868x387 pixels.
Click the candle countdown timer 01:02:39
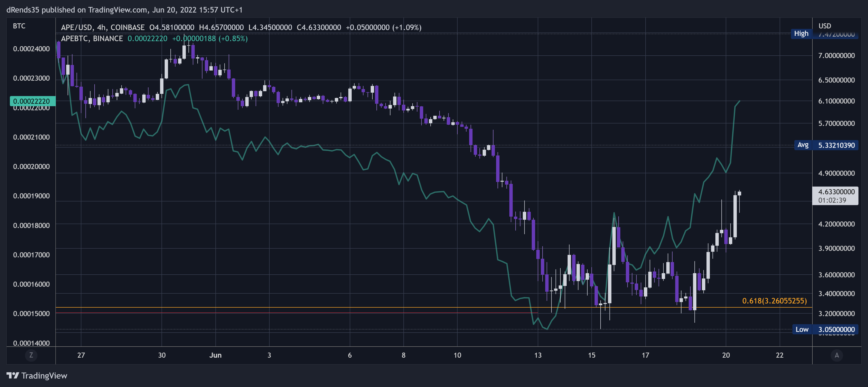point(832,200)
